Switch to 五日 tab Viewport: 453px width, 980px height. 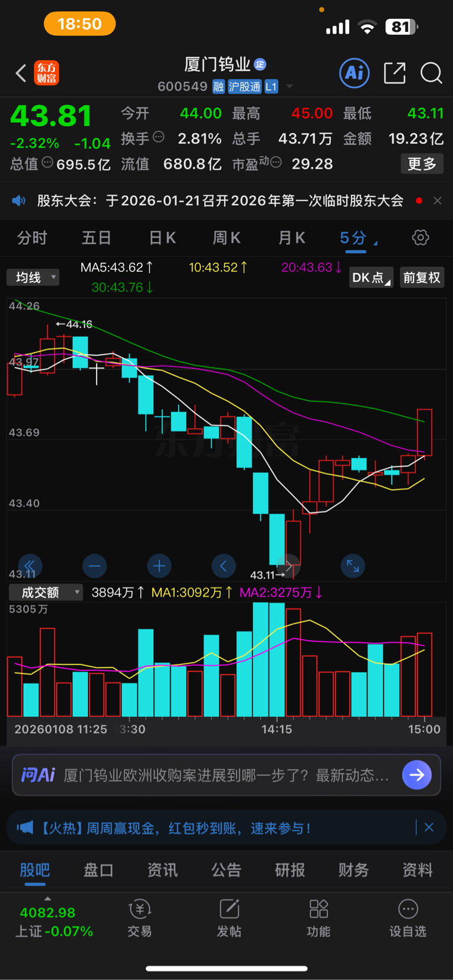97,238
